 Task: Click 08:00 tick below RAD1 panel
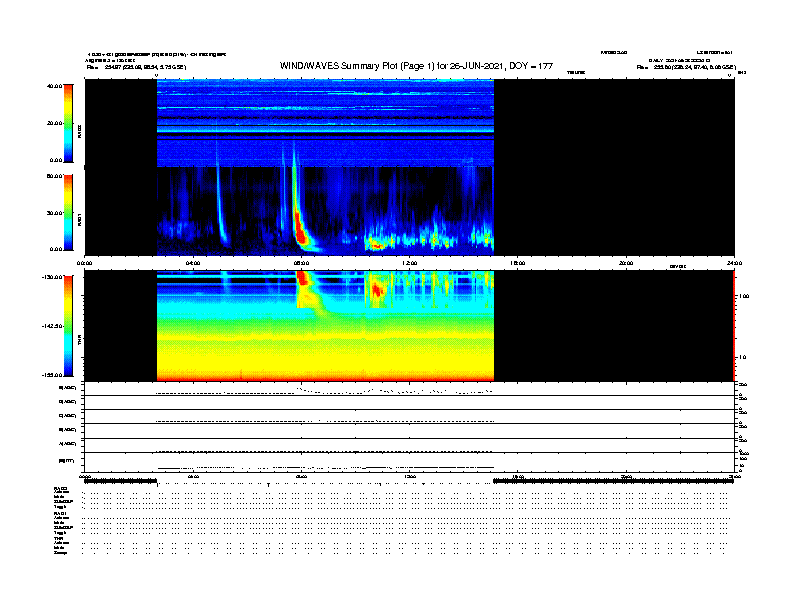(301, 263)
